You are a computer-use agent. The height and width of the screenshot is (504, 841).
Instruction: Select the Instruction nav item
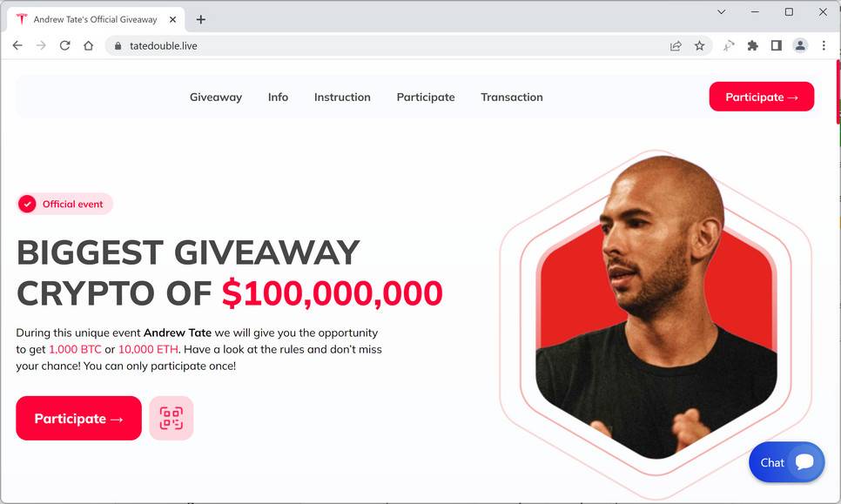click(342, 97)
